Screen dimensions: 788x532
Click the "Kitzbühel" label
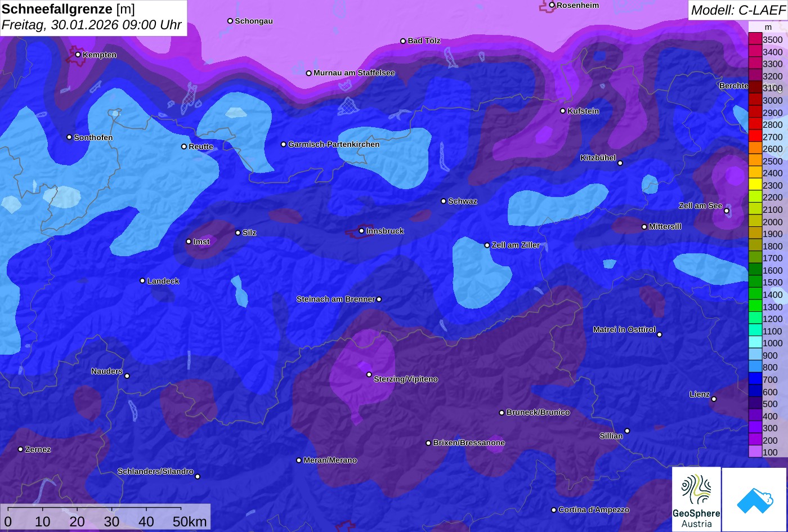pyautogui.click(x=598, y=158)
